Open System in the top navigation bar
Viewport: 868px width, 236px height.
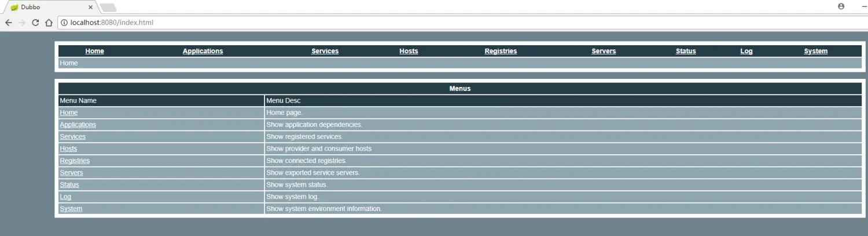click(816, 51)
